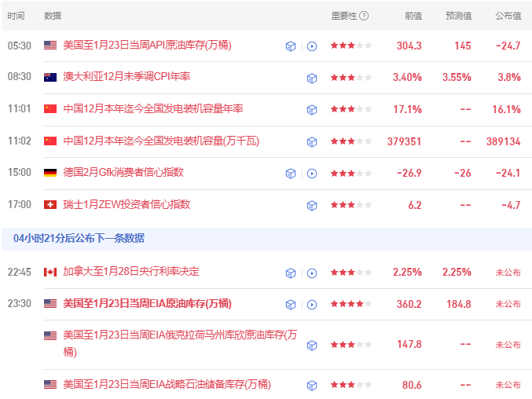Click the 预测值 column header
The width and height of the screenshot is (532, 399).
coord(459,16)
